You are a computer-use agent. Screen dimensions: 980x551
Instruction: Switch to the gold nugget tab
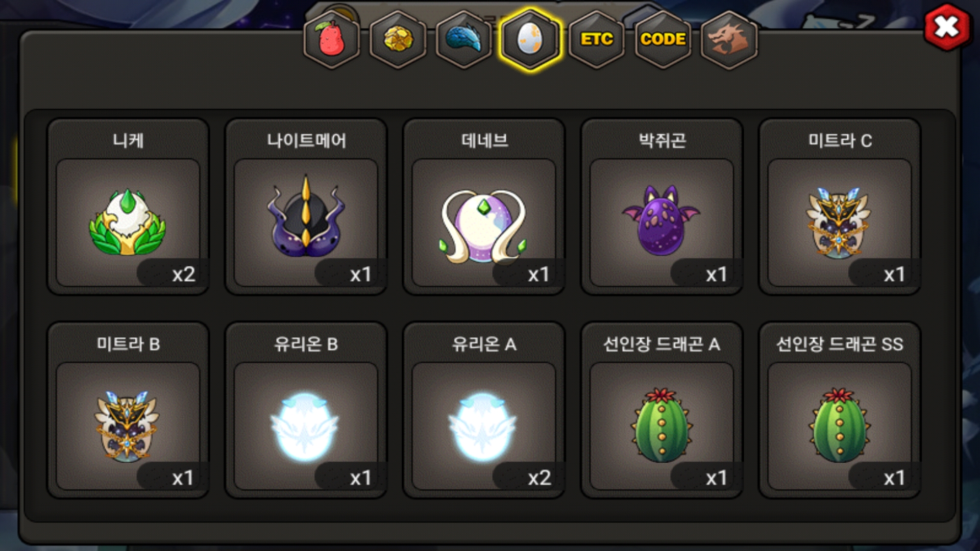(x=398, y=39)
